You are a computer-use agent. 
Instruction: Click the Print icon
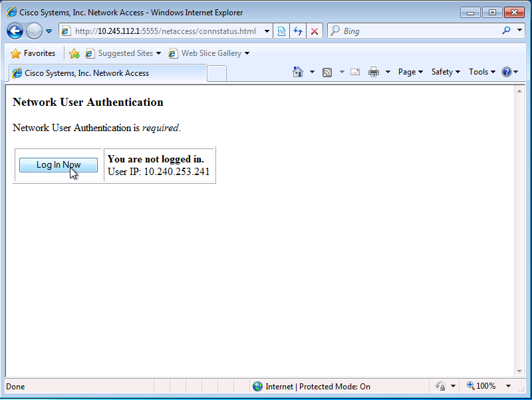click(x=374, y=72)
